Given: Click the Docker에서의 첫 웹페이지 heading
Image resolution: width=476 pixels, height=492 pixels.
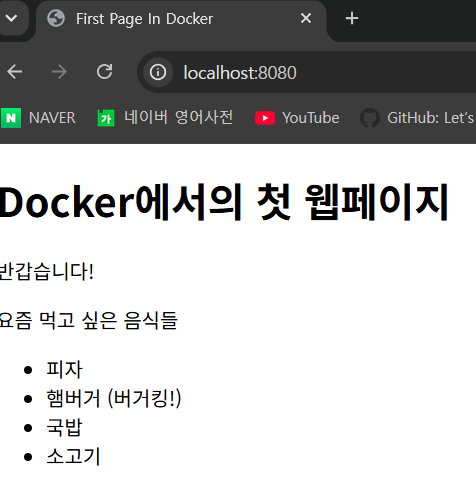Looking at the screenshot, I should coord(224,202).
